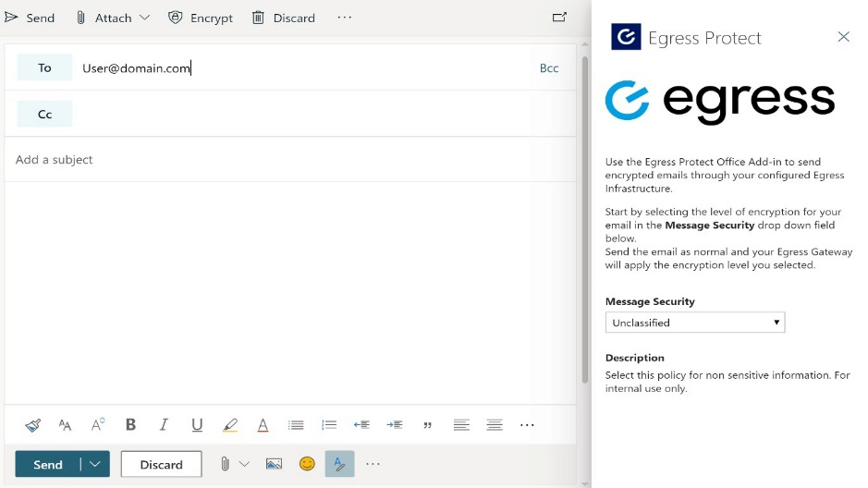Click the bottom Discard button
This screenshot has width=868, height=488.
[x=161, y=464]
